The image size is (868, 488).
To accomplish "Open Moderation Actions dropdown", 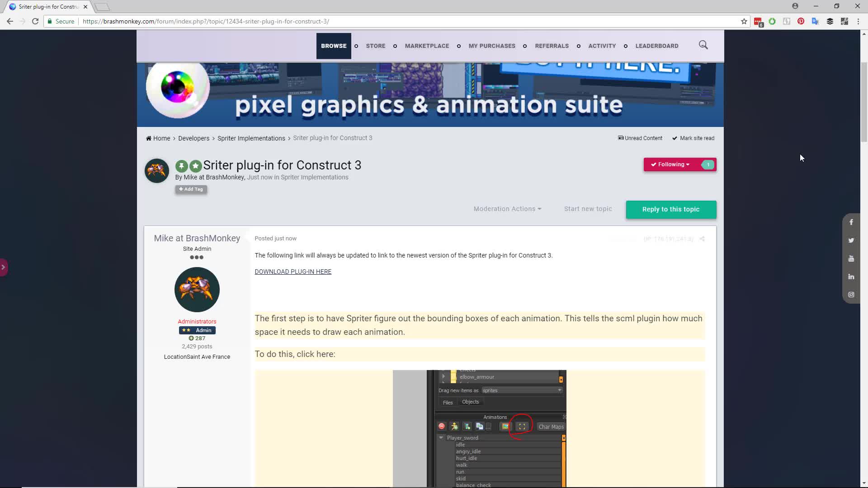I will coord(507,209).
